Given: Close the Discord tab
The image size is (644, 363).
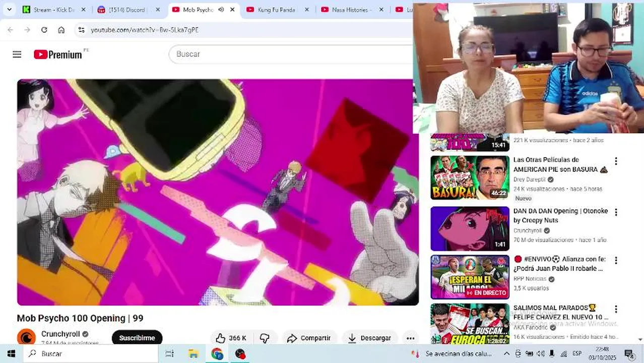Looking at the screenshot, I should coord(158,10).
